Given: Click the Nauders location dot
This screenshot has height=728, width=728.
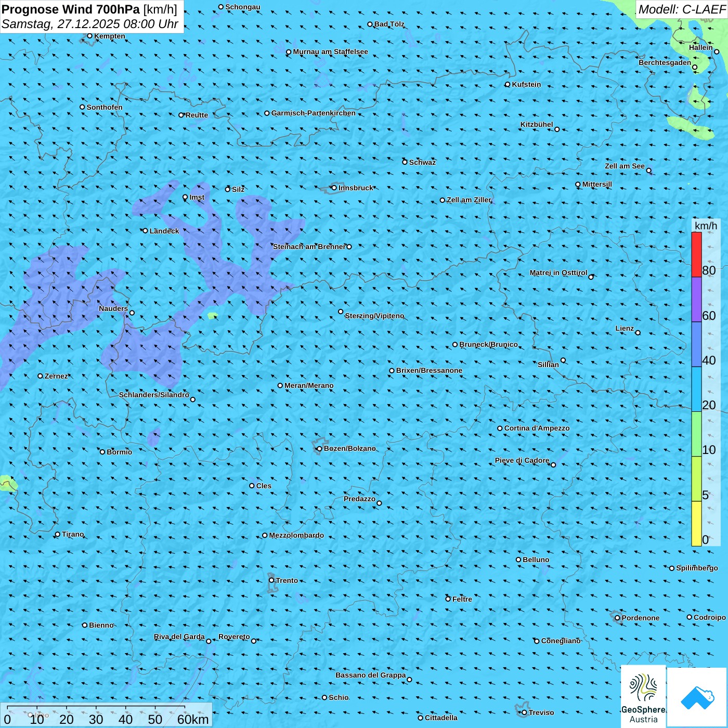Looking at the screenshot, I should pyautogui.click(x=132, y=313).
